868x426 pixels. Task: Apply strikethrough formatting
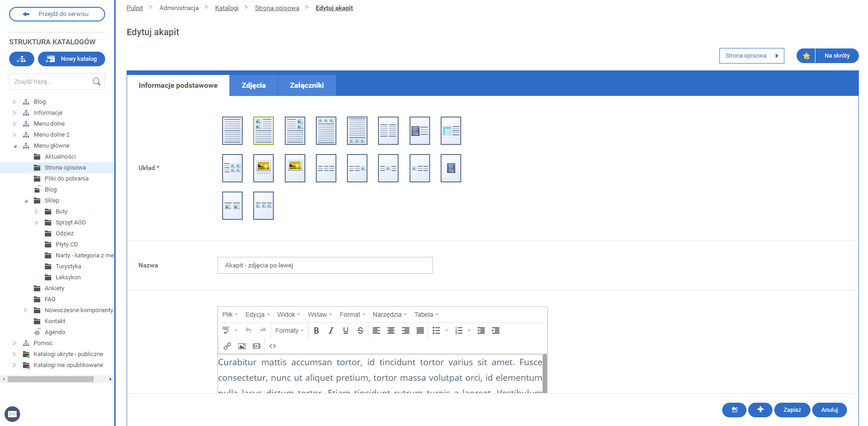click(x=360, y=330)
